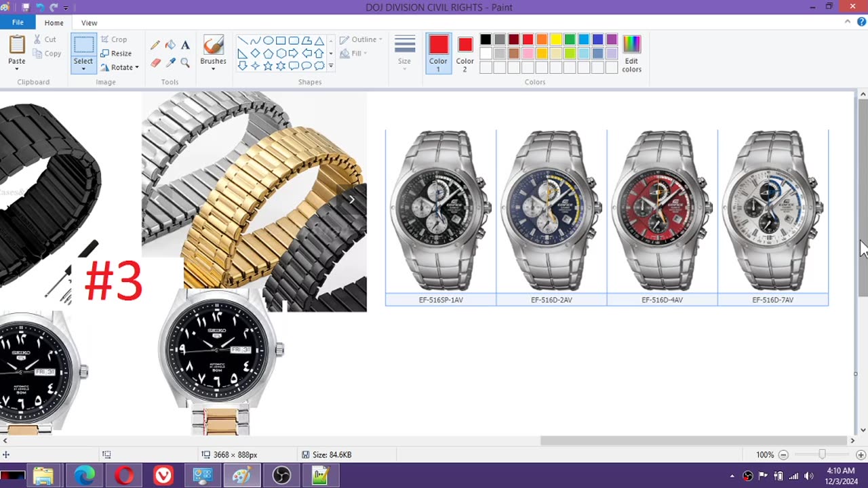The height and width of the screenshot is (488, 868).
Task: Click the Redo arrow in title bar
Action: click(x=54, y=7)
